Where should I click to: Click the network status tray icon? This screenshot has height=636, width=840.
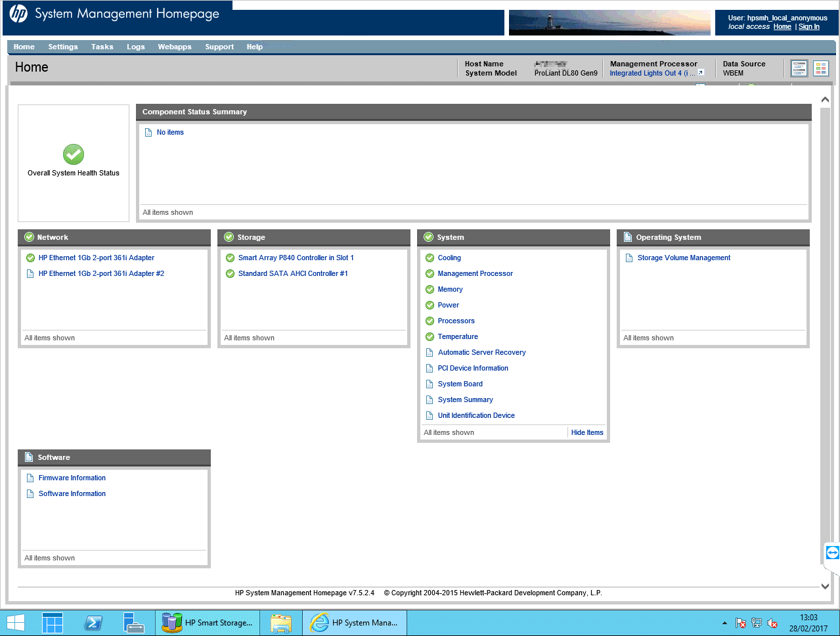tap(757, 623)
